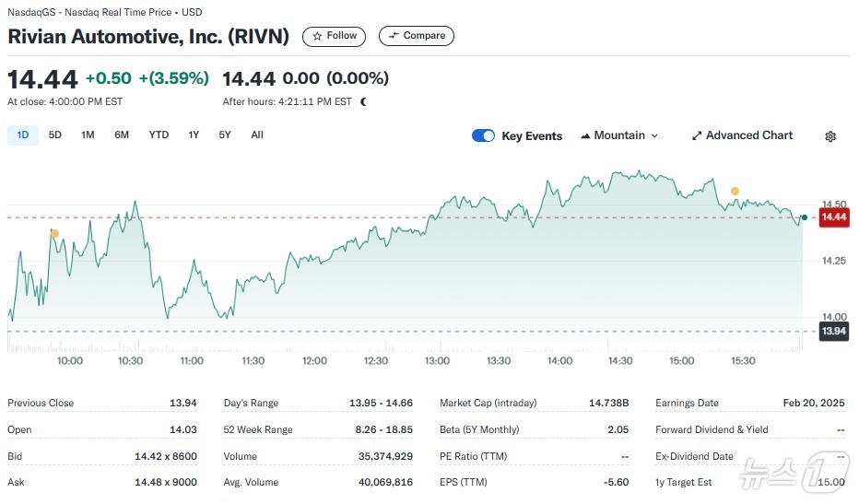Click the star icon in Follow button
The width and height of the screenshot is (859, 504).
[x=317, y=36]
